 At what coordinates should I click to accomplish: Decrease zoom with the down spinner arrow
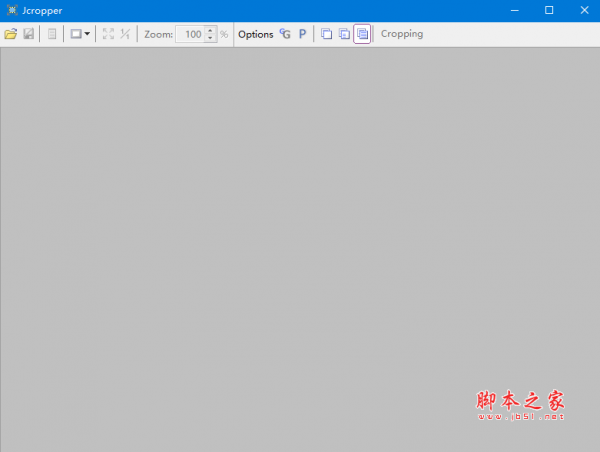(x=210, y=38)
